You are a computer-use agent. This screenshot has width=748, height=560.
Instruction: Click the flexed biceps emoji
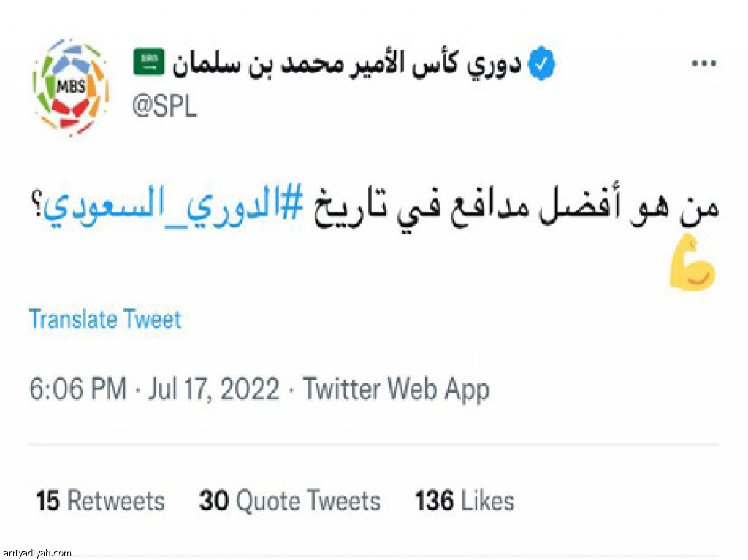point(692,262)
